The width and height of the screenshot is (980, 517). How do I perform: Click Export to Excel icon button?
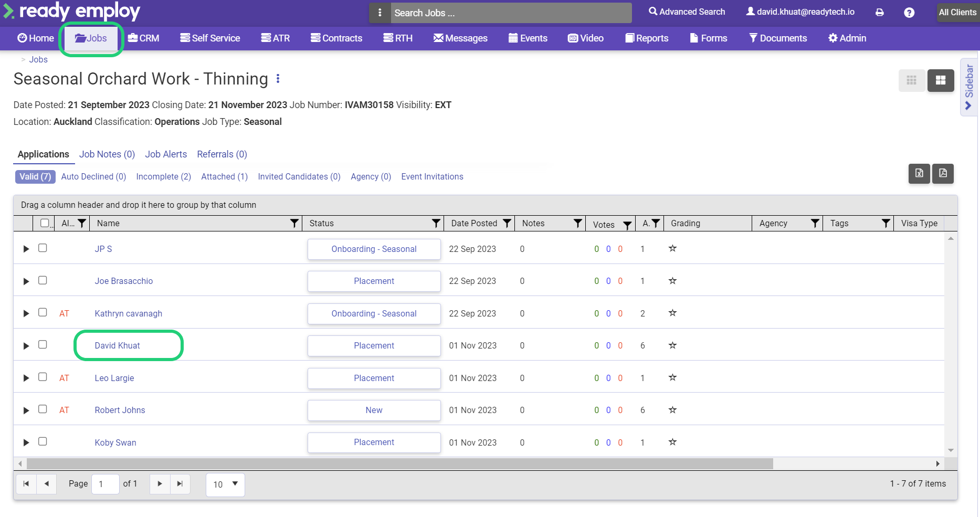point(919,173)
